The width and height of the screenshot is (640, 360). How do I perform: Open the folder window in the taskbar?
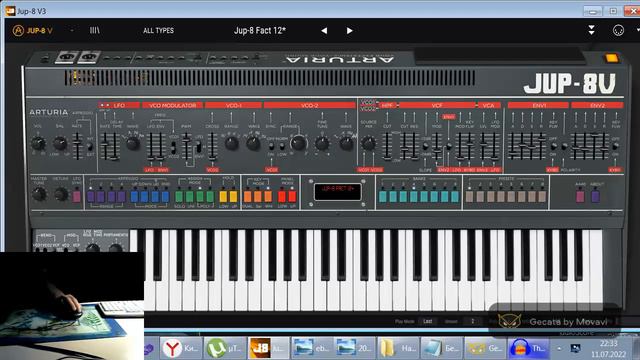pyautogui.click(x=398, y=348)
